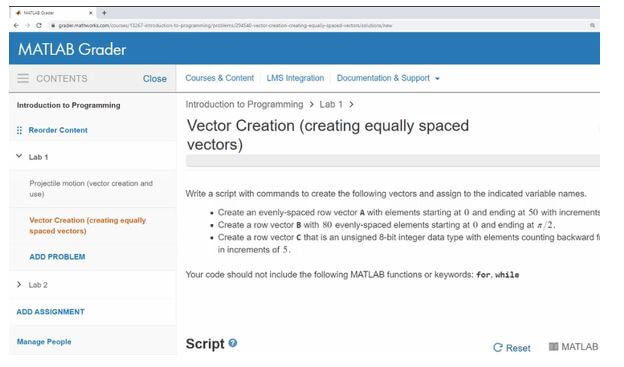624x367 pixels.
Task: Click the browser back arrow
Action: 16,25
